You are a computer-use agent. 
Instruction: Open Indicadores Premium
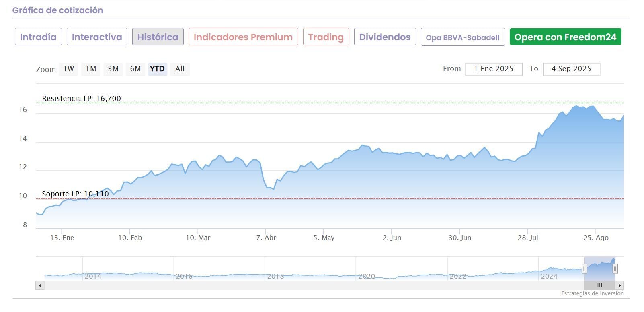point(243,37)
